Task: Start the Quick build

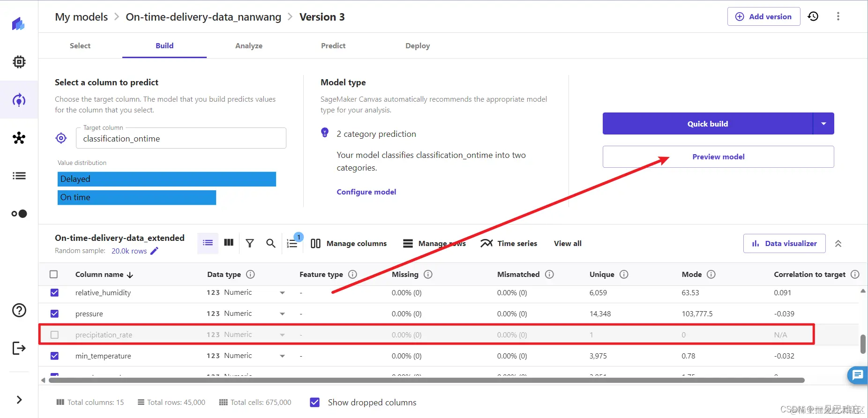Action: pos(707,124)
